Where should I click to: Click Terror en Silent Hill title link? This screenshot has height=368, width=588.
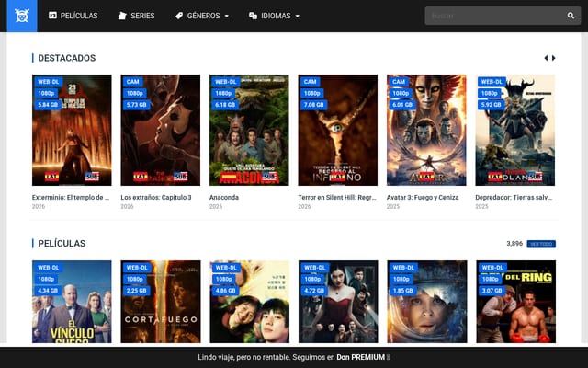click(337, 197)
